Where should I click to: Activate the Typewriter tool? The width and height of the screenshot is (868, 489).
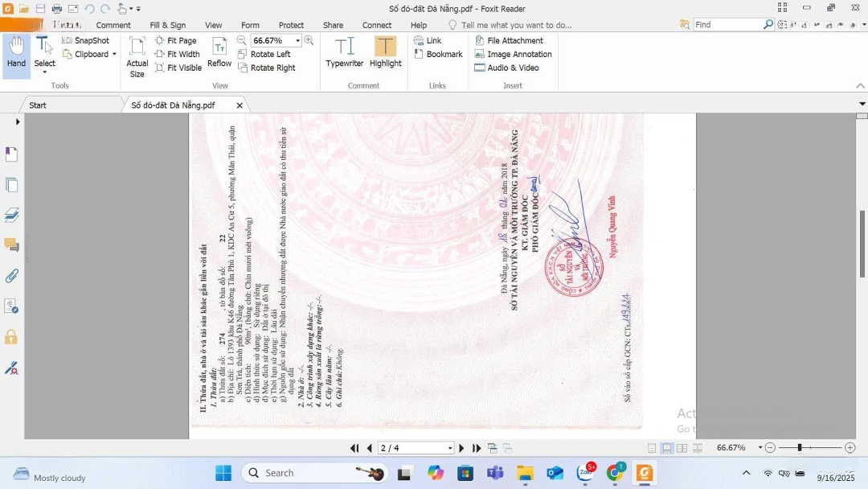pos(344,53)
